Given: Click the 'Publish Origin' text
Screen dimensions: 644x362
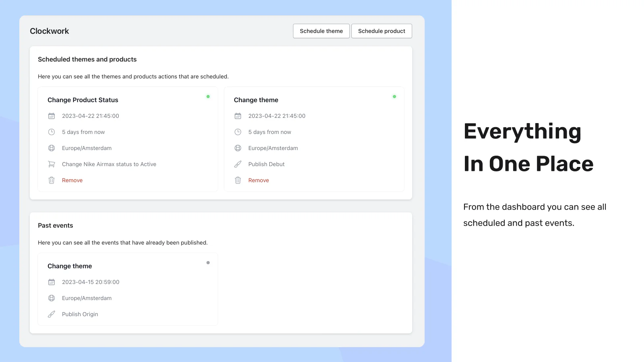Looking at the screenshot, I should (x=80, y=314).
